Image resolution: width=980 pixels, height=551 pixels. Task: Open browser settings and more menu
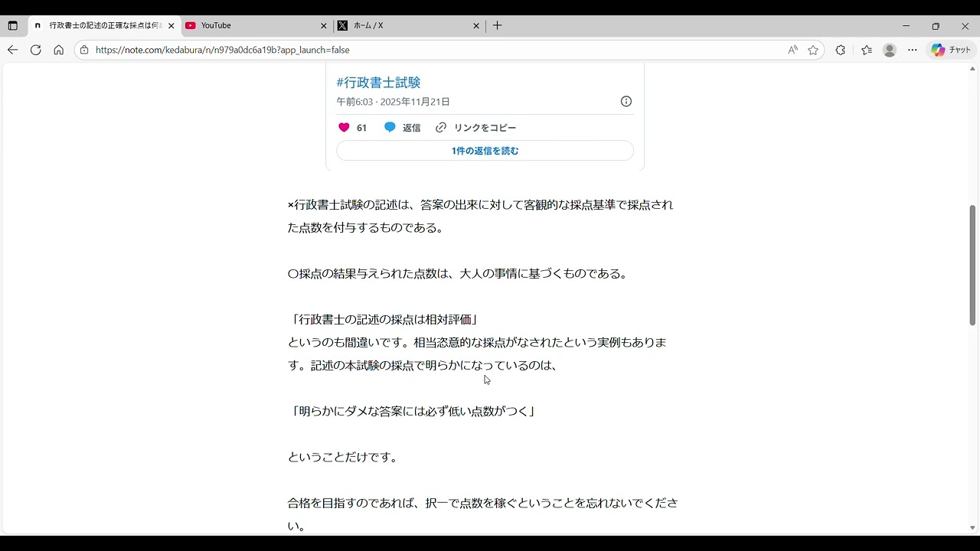click(913, 50)
